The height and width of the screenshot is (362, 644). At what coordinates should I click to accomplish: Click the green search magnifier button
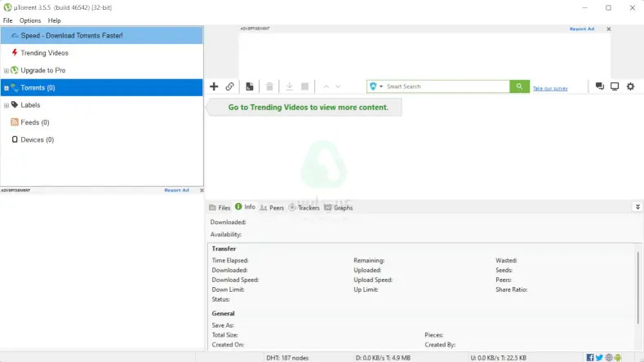click(x=519, y=86)
